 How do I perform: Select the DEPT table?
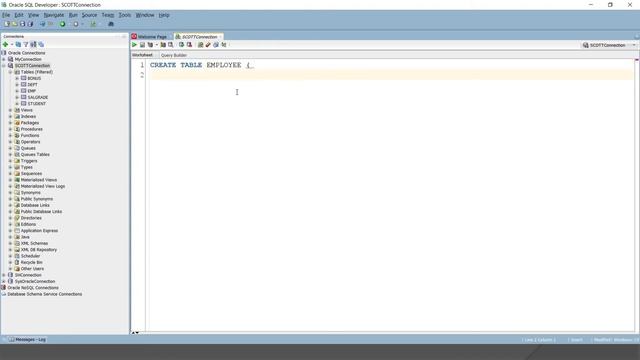tap(33, 84)
